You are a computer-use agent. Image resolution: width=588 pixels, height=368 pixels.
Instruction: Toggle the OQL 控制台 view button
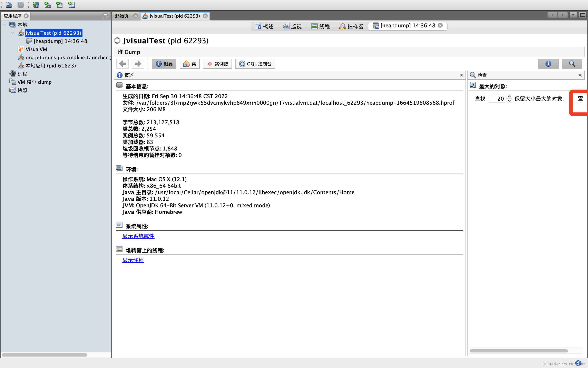click(x=255, y=64)
